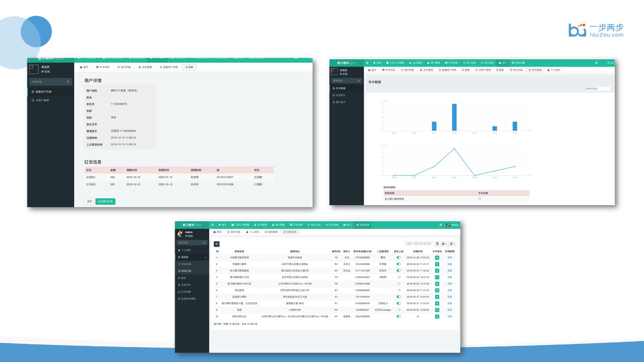Screen dimensions: 644x362
Task: Click menu search field in user details sidebar
Action: pos(50,82)
